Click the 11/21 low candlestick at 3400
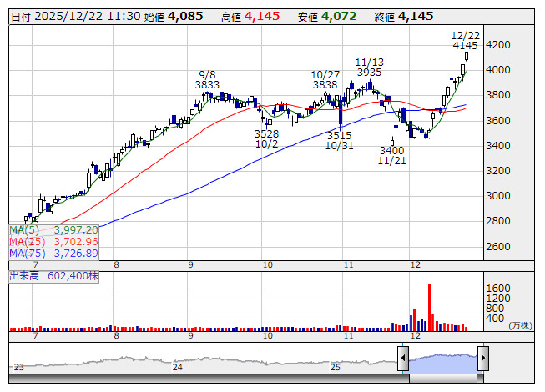The image size is (545, 392). click(392, 142)
